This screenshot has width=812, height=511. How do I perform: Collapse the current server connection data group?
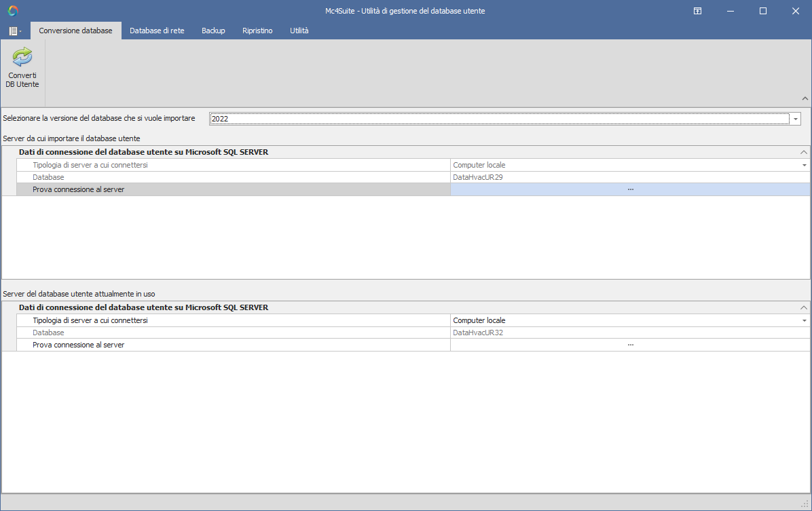click(804, 307)
